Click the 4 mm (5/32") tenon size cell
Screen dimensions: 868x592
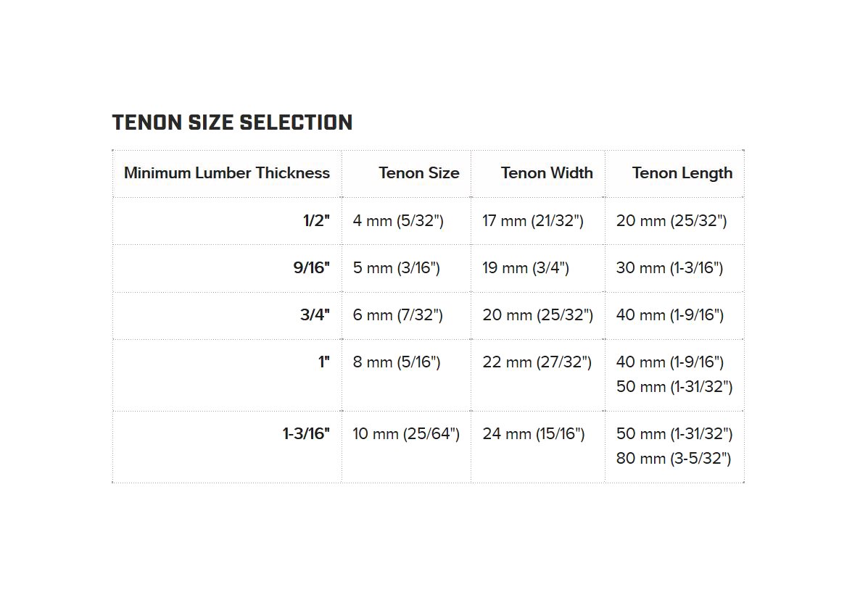(x=398, y=221)
